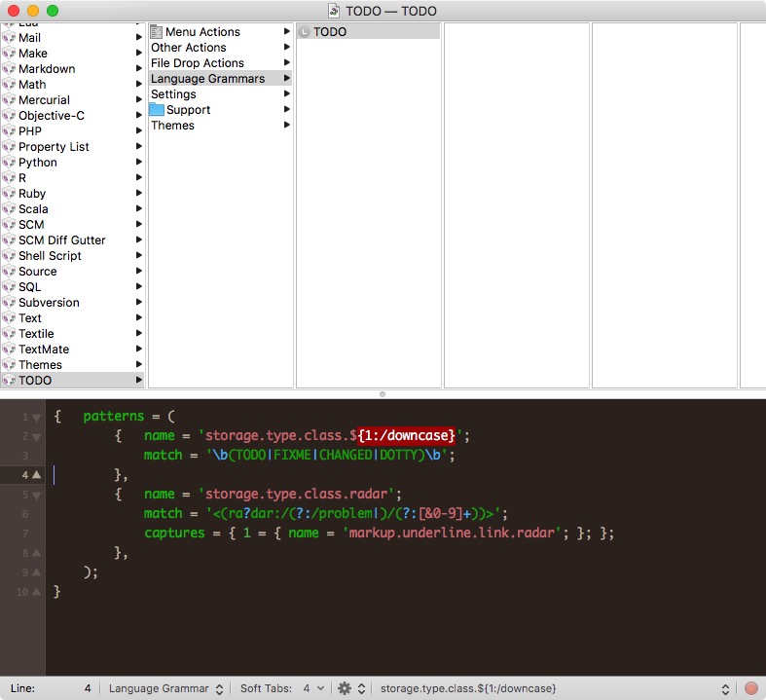Click the Markdown bundle icon
Screen dimensions: 766x700
pyautogui.click(x=9, y=69)
